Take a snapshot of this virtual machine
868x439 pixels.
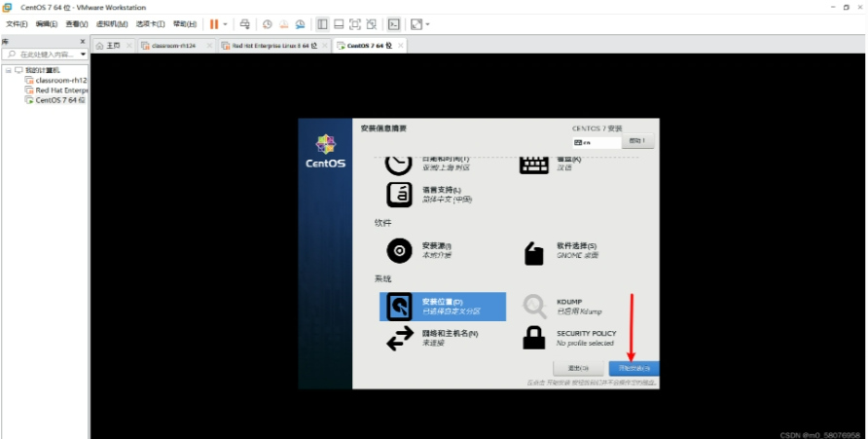coord(268,24)
